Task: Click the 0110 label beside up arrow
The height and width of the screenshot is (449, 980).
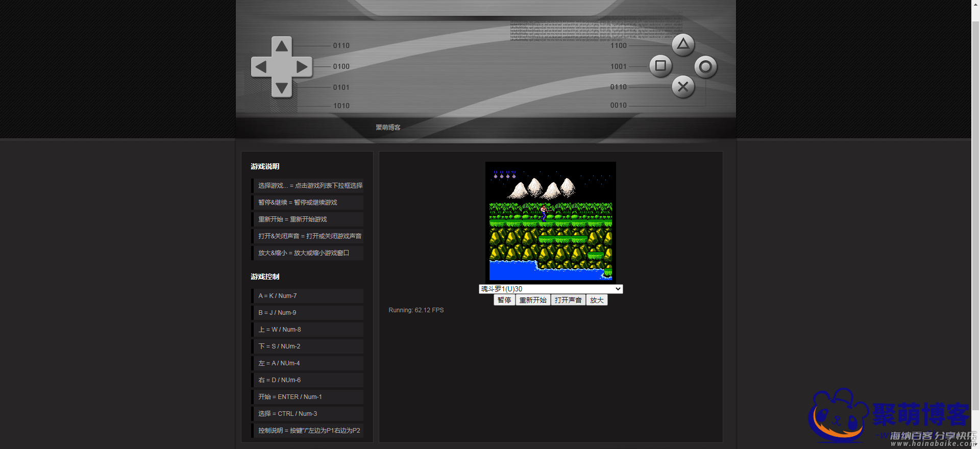Action: coord(341,46)
